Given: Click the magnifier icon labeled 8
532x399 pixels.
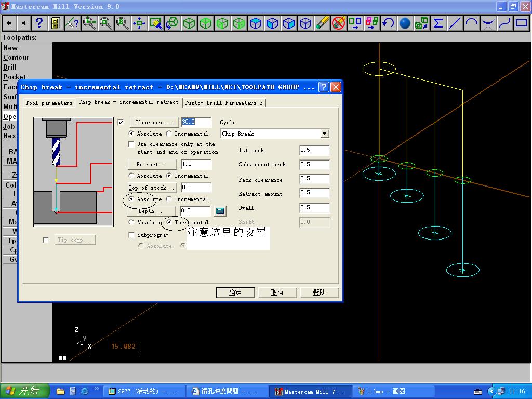Looking at the screenshot, I should pyautogui.click(x=122, y=23).
